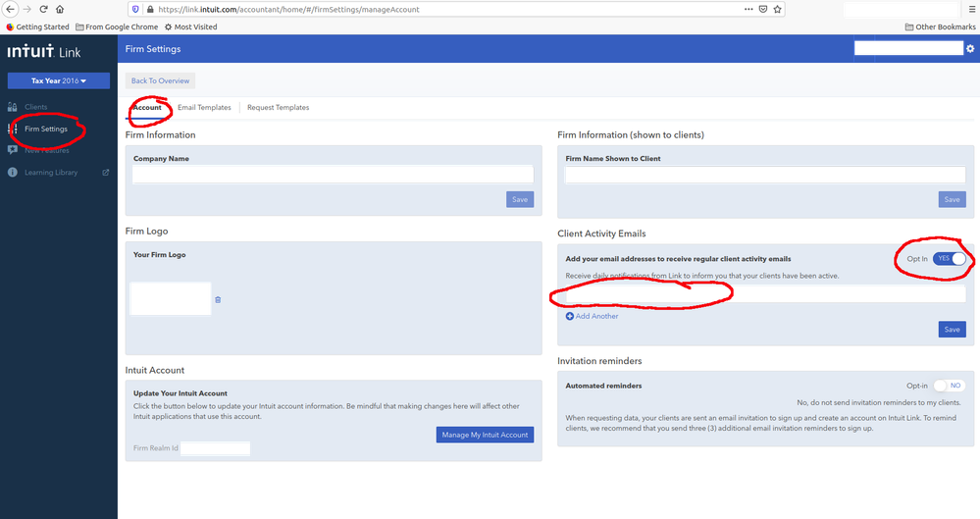Image resolution: width=980 pixels, height=519 pixels.
Task: Save Firm Name Shown to Client
Action: (952, 199)
